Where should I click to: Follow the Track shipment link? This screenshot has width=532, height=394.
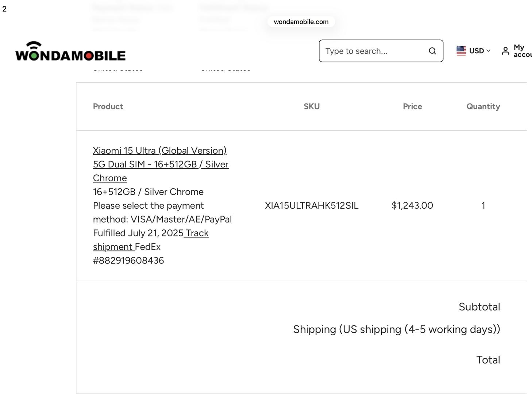point(197,233)
